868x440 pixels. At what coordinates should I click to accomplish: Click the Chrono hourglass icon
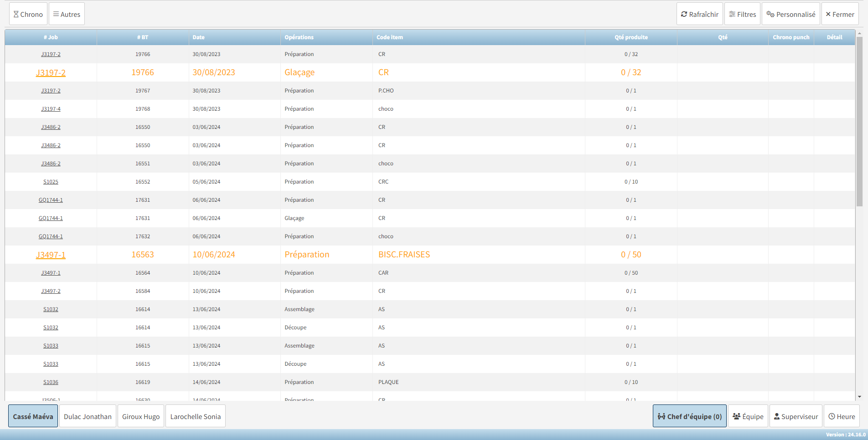coord(16,14)
